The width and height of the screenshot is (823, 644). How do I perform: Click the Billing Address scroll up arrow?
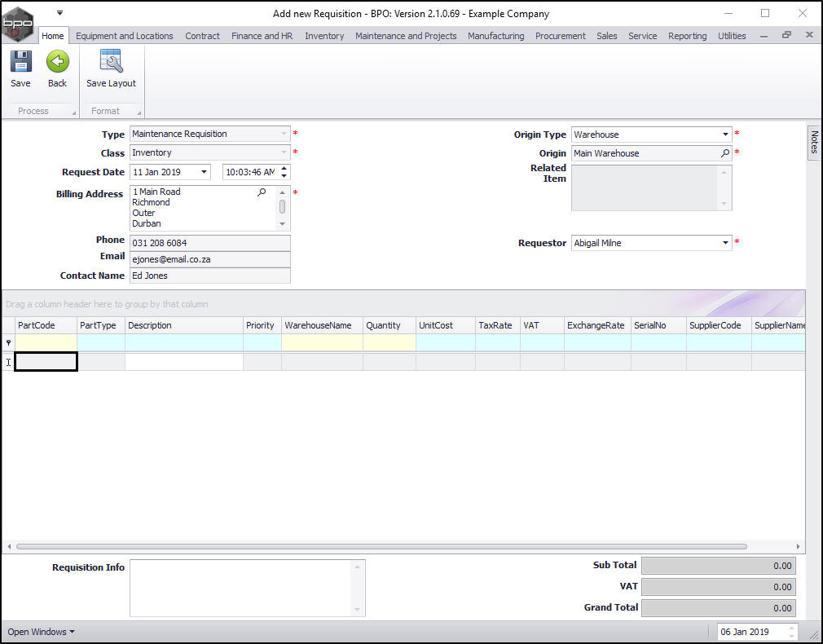point(283,192)
